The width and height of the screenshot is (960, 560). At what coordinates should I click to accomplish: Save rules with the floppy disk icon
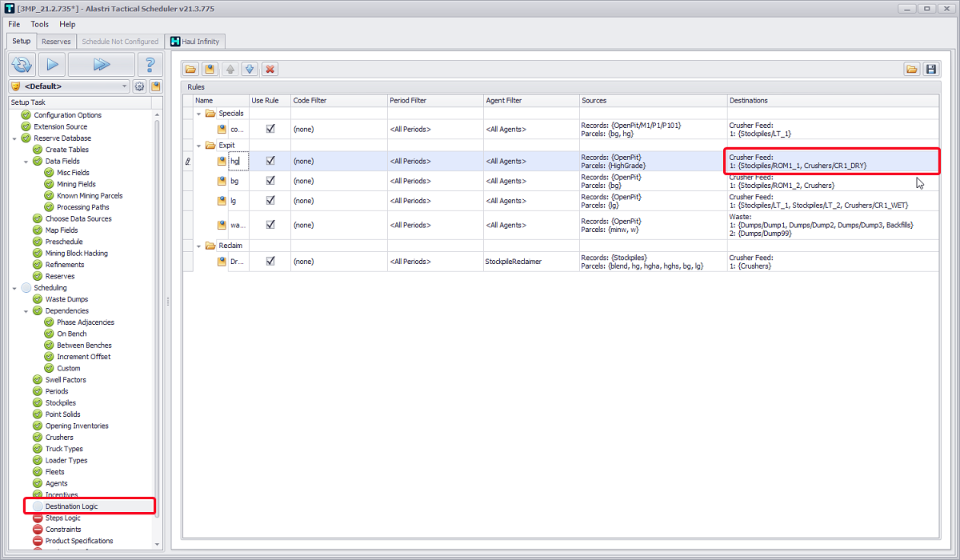[x=930, y=69]
